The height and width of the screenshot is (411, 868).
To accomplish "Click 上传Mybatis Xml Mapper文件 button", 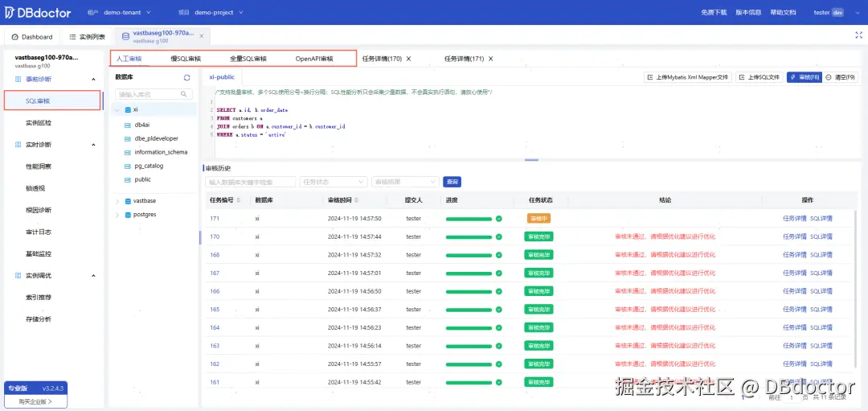I will click(688, 77).
